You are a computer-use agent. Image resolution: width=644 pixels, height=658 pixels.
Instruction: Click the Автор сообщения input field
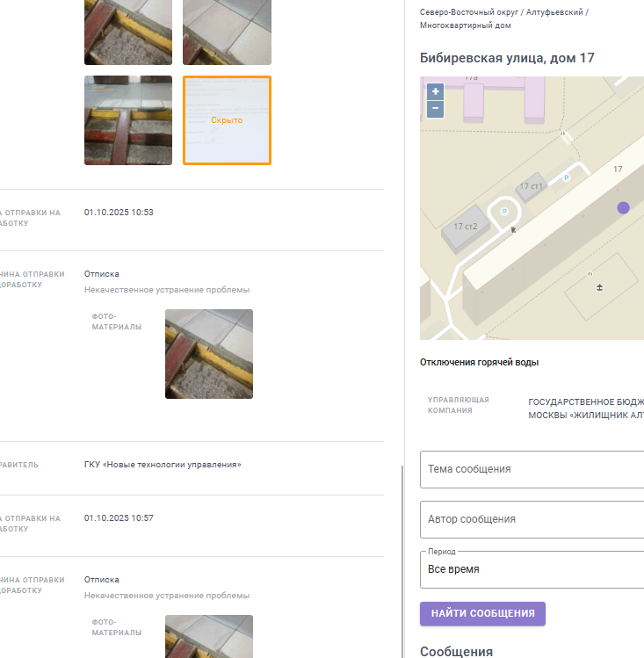pos(532,519)
